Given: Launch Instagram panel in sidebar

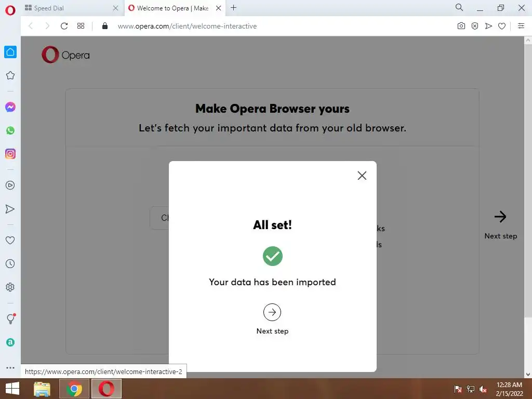Looking at the screenshot, I should (x=10, y=154).
